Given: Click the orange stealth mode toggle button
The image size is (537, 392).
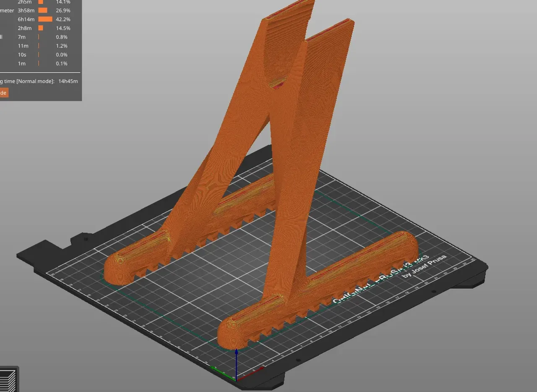Looking at the screenshot, I should click(x=3, y=93).
